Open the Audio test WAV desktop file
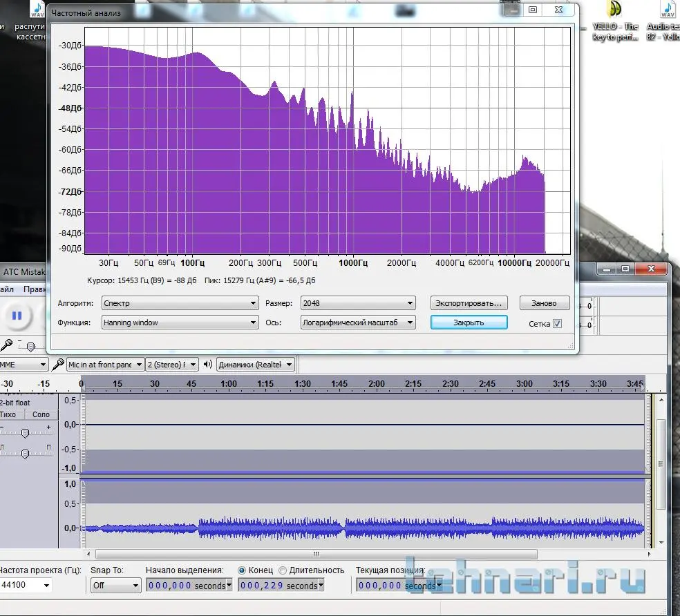 click(667, 10)
